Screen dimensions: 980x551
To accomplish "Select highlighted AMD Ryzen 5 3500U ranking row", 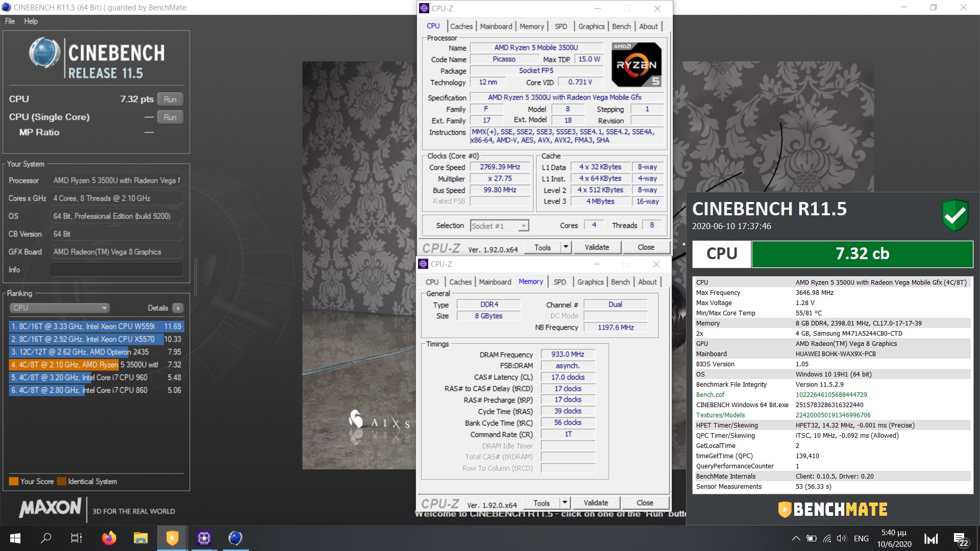I will (96, 364).
